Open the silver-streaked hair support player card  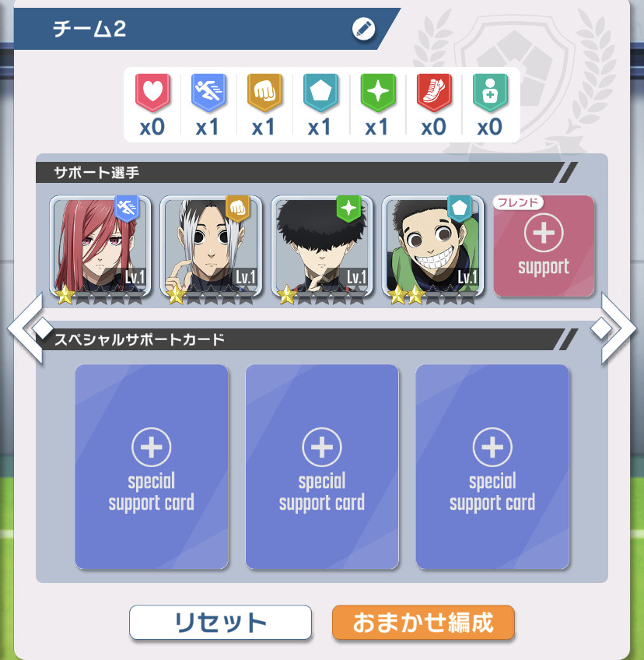click(211, 247)
